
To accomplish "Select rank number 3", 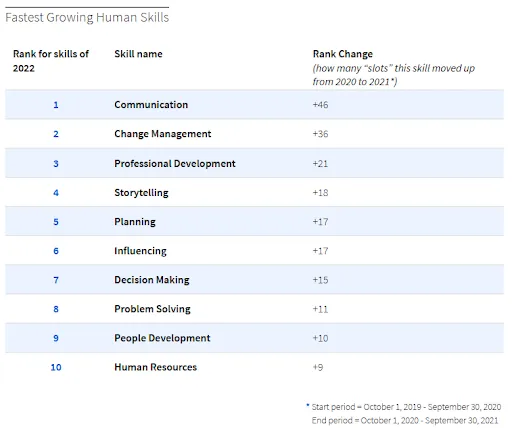I will coord(56,164).
